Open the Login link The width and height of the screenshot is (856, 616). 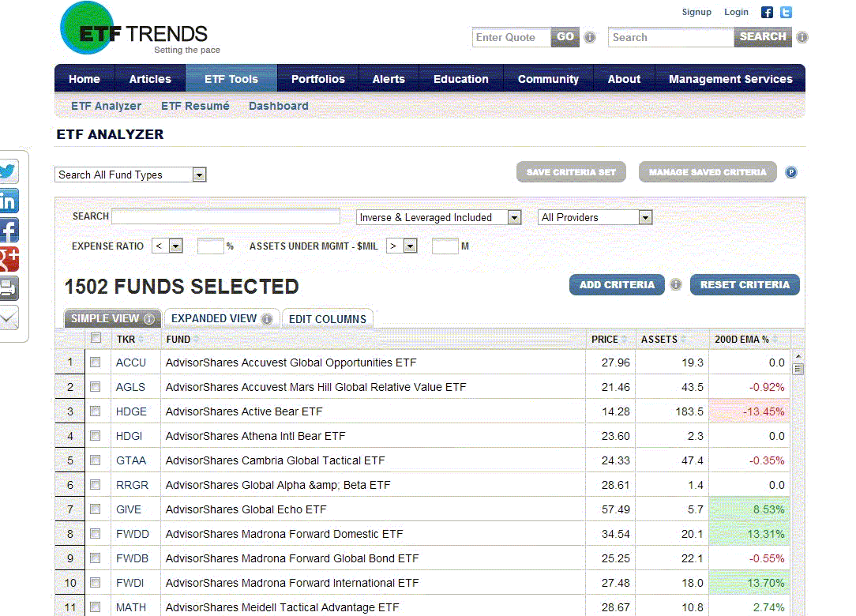tap(736, 12)
